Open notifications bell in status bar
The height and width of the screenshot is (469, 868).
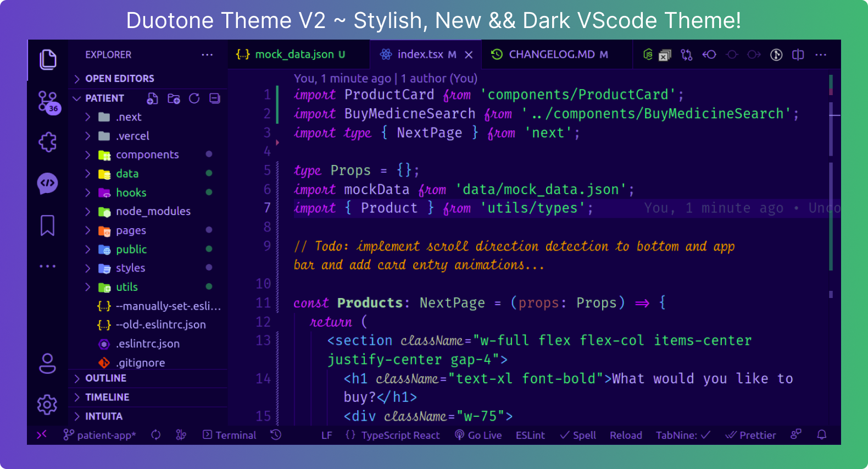click(x=822, y=435)
